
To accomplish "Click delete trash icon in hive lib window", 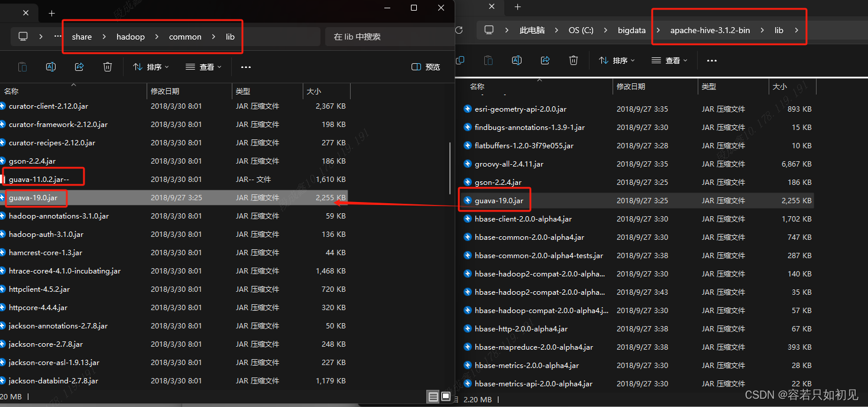I will (x=574, y=60).
